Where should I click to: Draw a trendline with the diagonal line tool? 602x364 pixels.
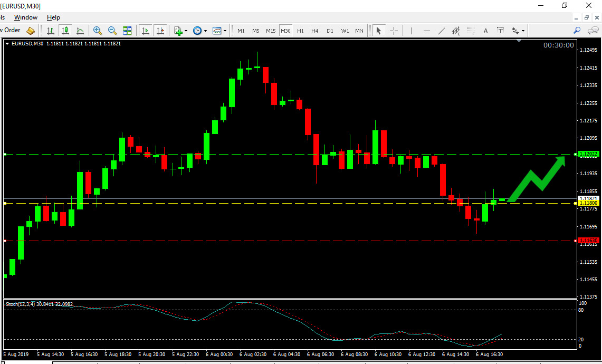click(442, 31)
